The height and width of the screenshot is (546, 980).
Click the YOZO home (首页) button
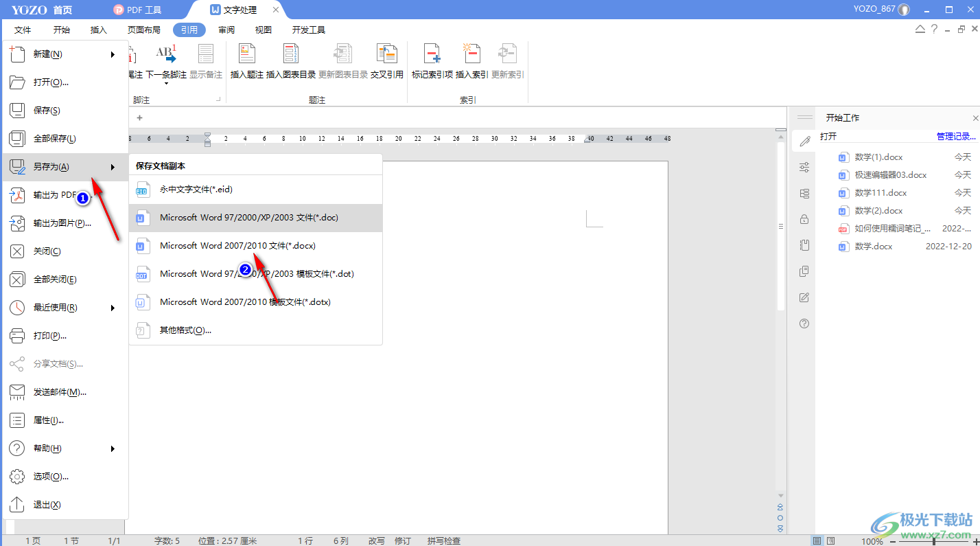(42, 10)
